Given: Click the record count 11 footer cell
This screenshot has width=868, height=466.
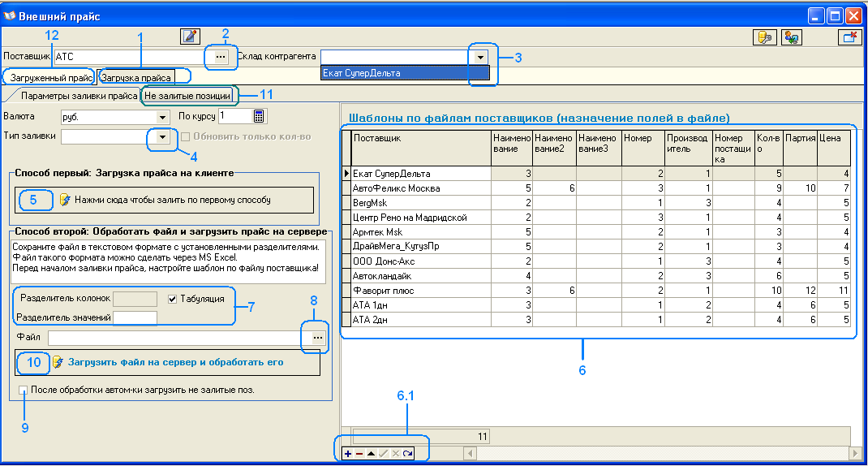Looking at the screenshot, I should pyautogui.click(x=421, y=437).
